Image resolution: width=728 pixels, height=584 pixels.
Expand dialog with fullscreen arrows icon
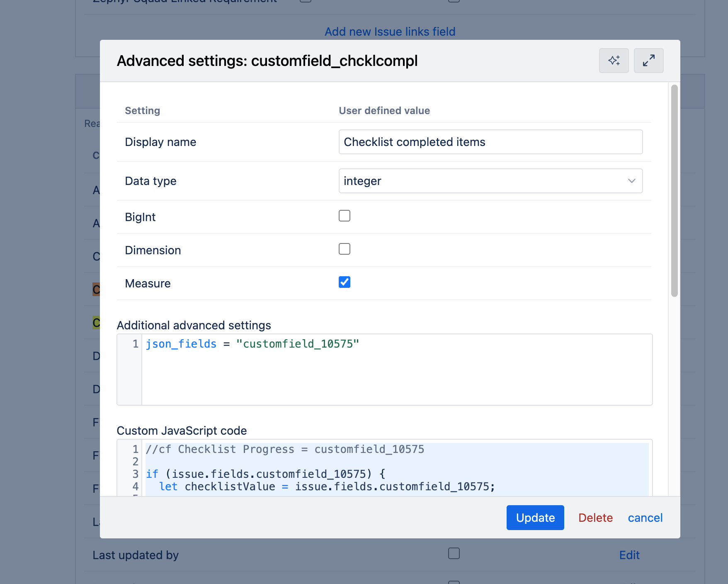coord(648,61)
